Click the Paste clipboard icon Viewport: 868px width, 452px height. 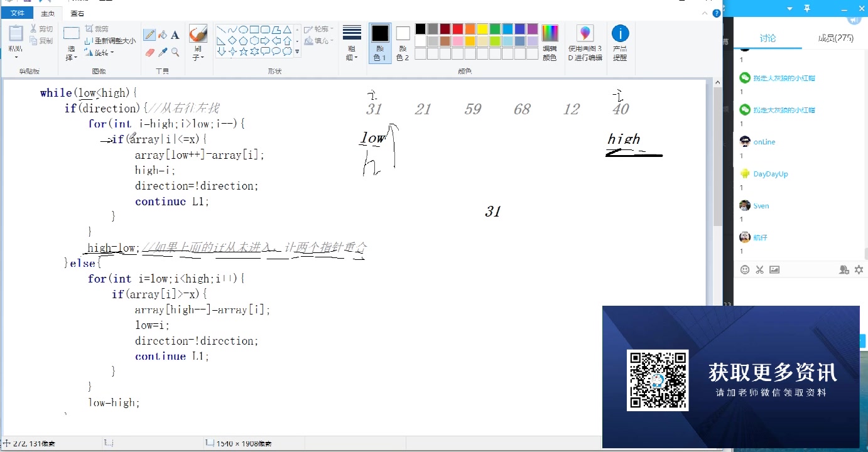tap(16, 33)
